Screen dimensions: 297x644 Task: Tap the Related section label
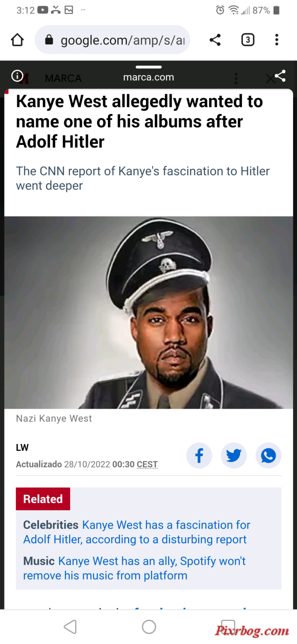tap(43, 499)
